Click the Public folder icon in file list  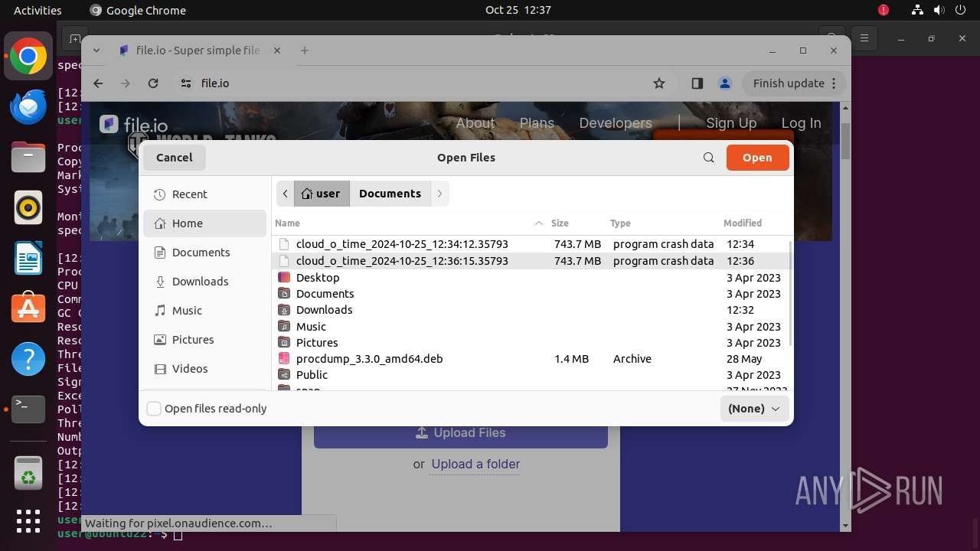284,375
